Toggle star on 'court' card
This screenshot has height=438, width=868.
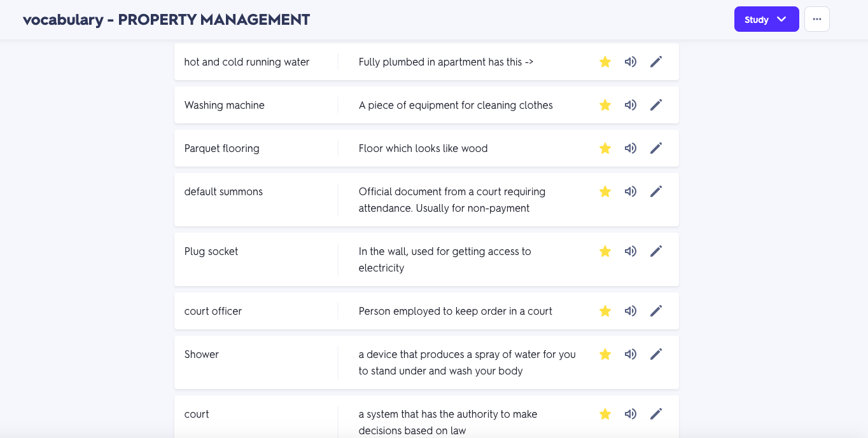605,414
